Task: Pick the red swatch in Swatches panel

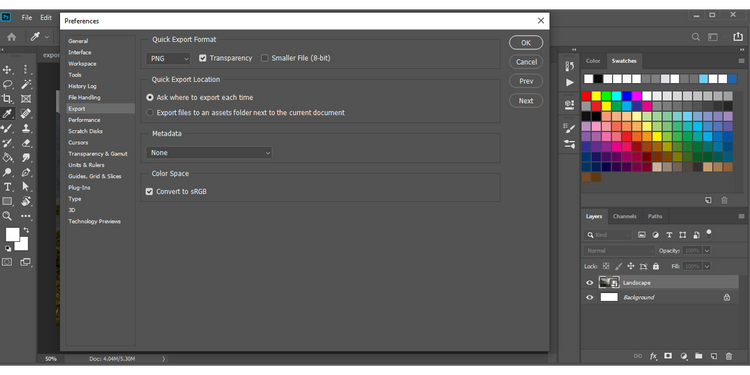Action: click(x=586, y=96)
